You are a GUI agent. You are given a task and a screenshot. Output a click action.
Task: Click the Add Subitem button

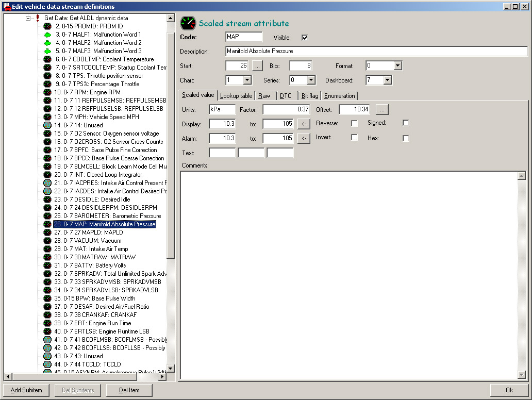(x=30, y=390)
